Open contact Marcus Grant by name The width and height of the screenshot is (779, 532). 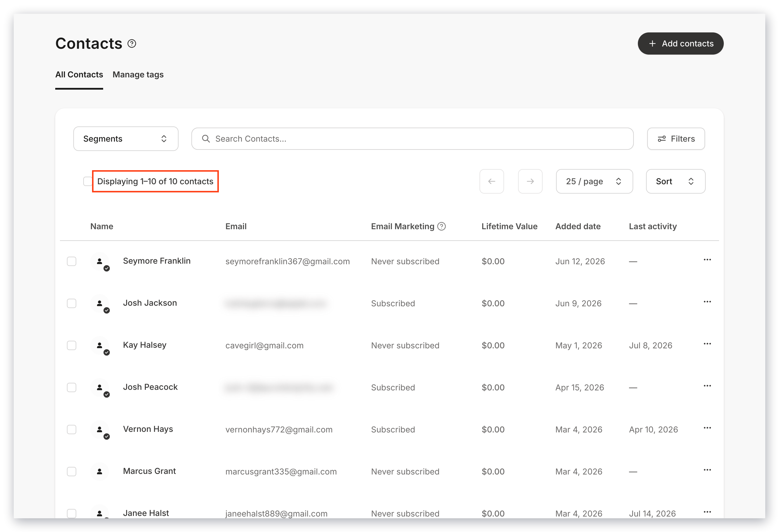(x=149, y=471)
